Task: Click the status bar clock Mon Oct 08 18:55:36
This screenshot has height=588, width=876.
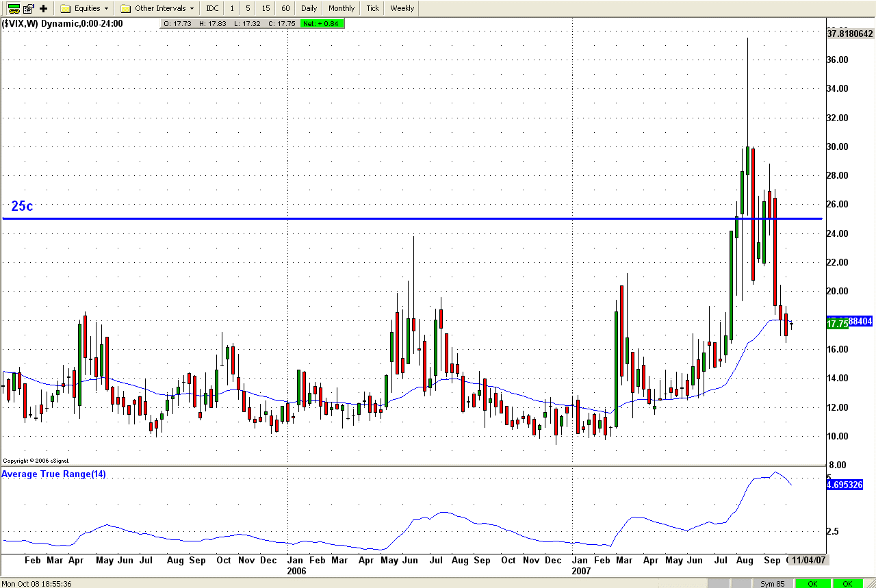Action: [x=37, y=584]
